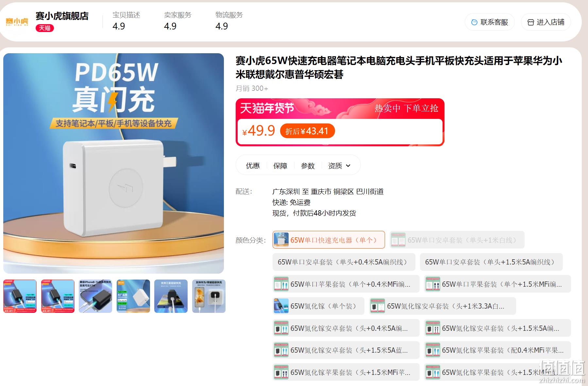Click the main PD65W真闪充 product image
588x386 pixels.
coord(113,163)
